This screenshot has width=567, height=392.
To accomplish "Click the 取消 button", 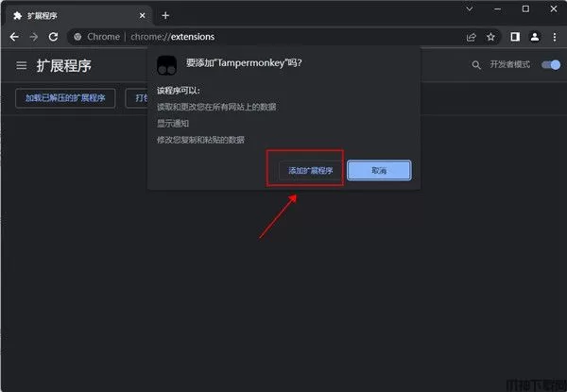I will 379,170.
